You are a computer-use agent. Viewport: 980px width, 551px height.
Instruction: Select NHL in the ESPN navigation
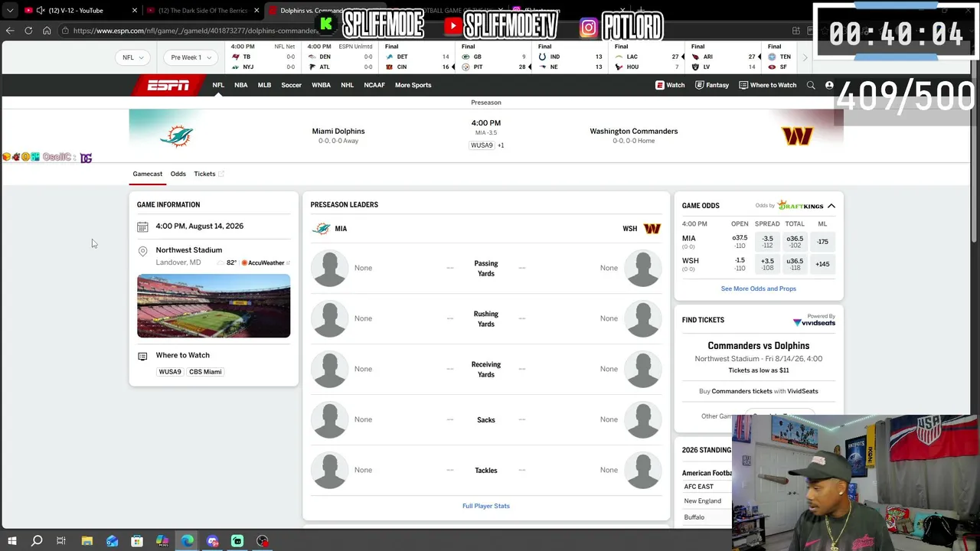pos(347,85)
